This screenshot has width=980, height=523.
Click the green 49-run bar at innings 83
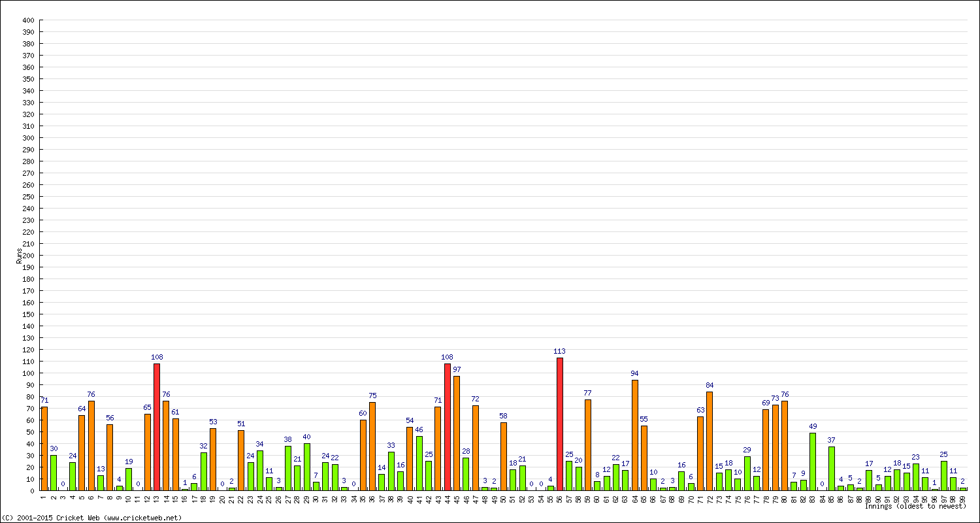point(813,462)
